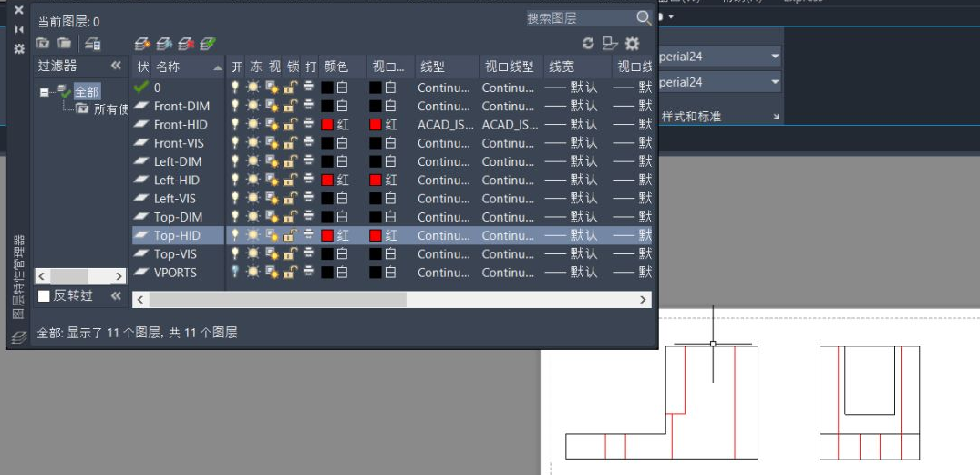This screenshot has width=980, height=475.
Task: Select the 全部 filter tree item
Action: coord(87,92)
